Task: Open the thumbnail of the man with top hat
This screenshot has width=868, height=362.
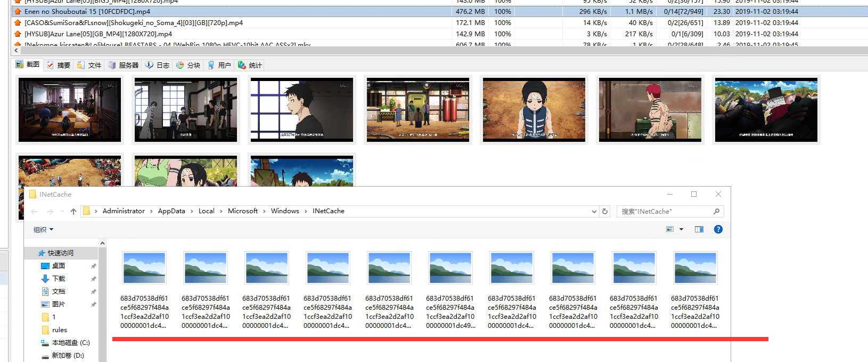Action: click(766, 110)
